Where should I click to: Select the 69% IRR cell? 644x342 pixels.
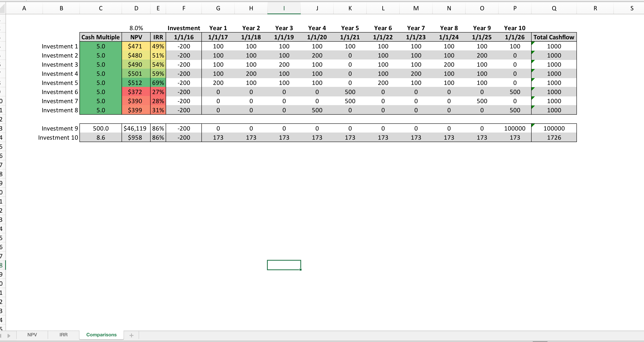coord(158,83)
